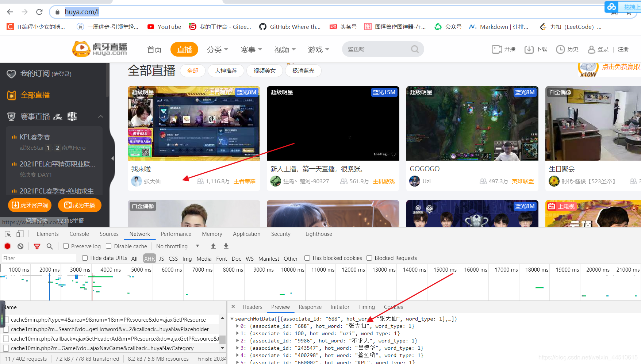Check Hide data URLs
Image resolution: width=641 pixels, height=364 pixels.
(x=85, y=258)
